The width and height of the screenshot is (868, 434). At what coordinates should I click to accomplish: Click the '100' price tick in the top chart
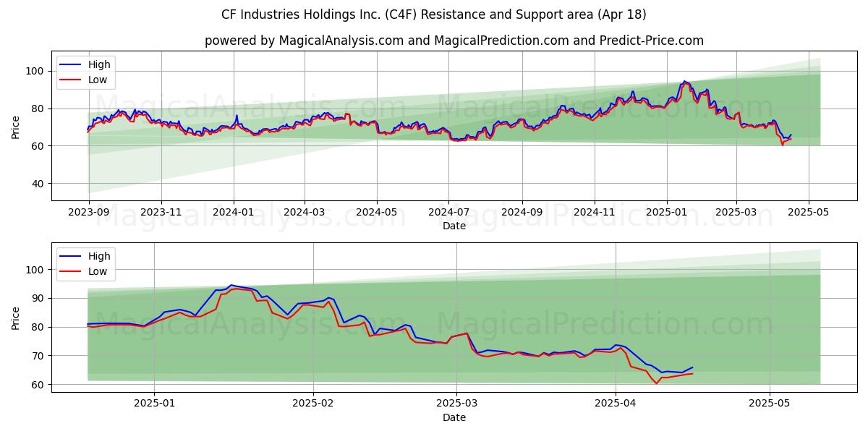click(x=36, y=71)
